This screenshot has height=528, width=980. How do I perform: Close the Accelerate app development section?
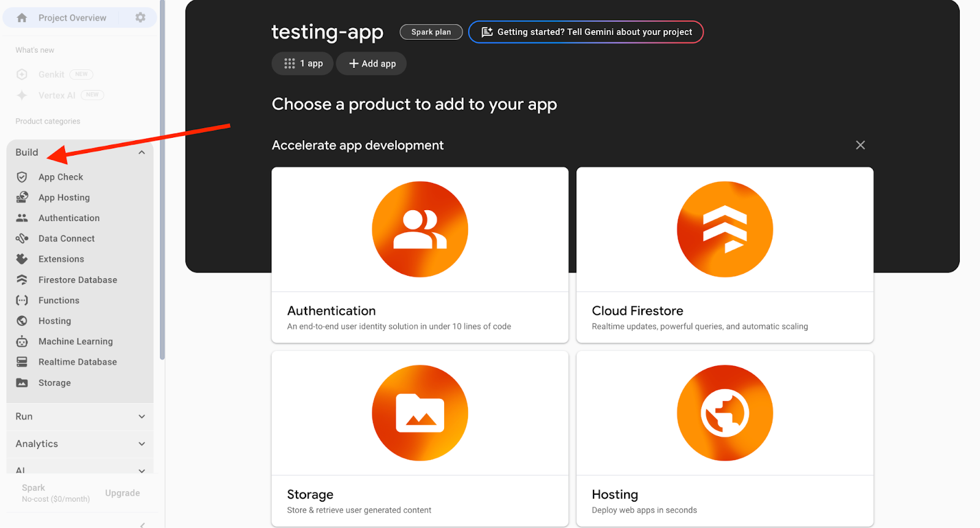tap(861, 145)
